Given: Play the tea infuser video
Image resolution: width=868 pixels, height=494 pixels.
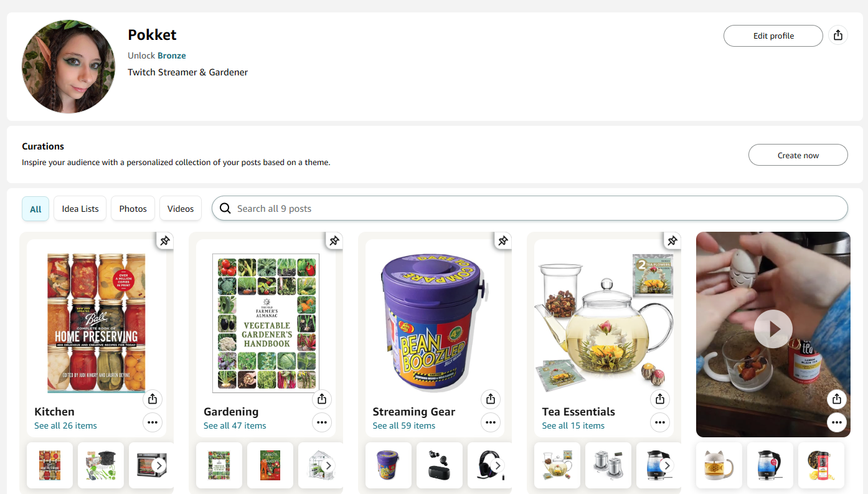Looking at the screenshot, I should pyautogui.click(x=773, y=328).
